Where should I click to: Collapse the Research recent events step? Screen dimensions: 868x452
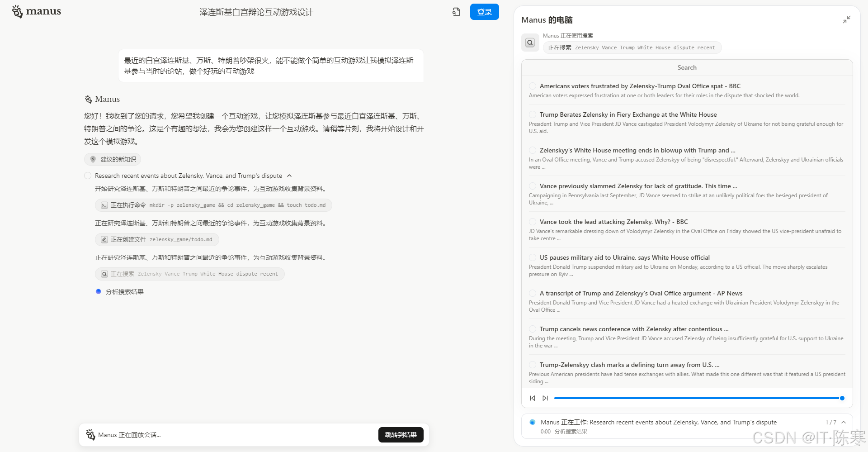click(x=289, y=176)
